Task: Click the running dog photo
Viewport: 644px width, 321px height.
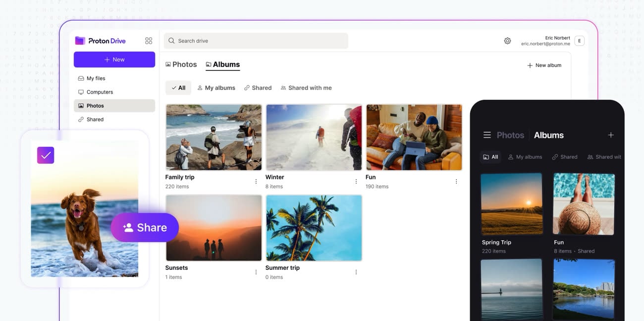Action: (x=85, y=208)
